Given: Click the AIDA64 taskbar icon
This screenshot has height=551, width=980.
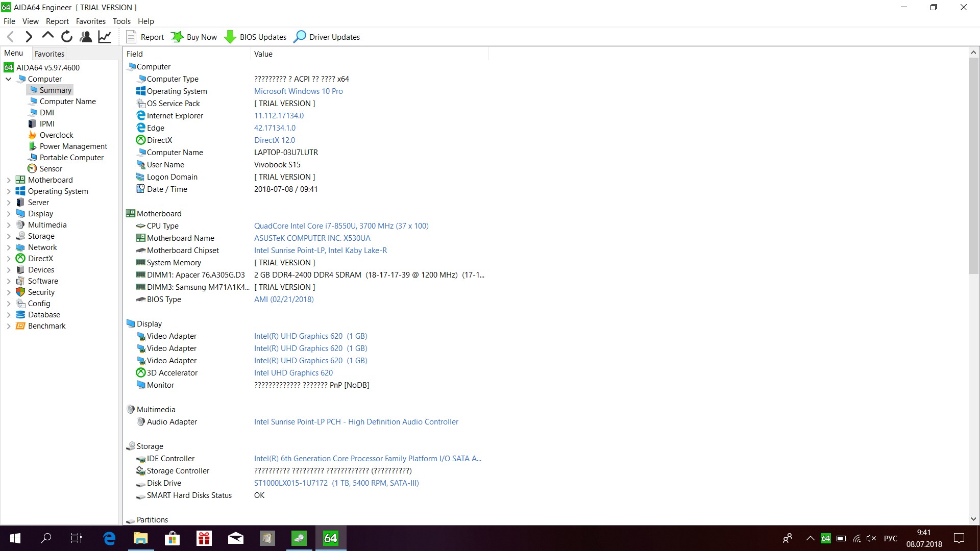Looking at the screenshot, I should point(331,538).
